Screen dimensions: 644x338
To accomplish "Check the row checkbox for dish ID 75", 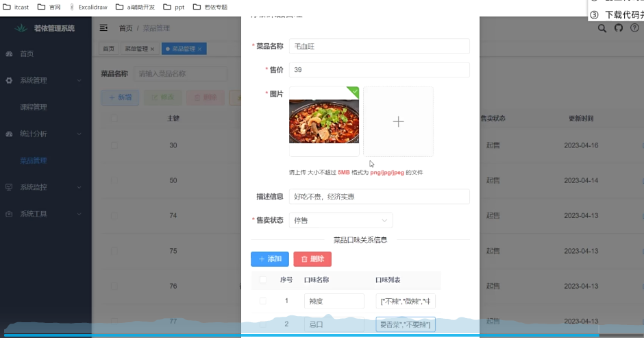I will [x=114, y=251].
